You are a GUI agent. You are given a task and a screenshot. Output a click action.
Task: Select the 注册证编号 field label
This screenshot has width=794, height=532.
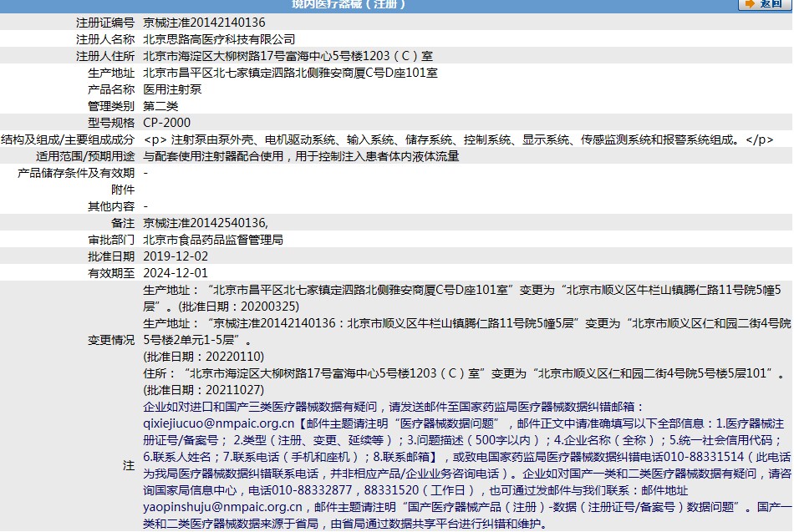[x=105, y=23]
